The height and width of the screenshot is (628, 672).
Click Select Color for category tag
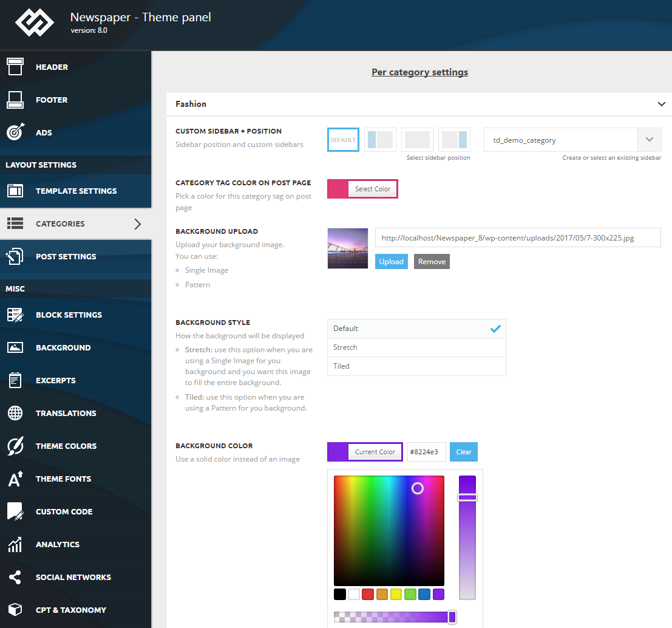click(x=373, y=189)
